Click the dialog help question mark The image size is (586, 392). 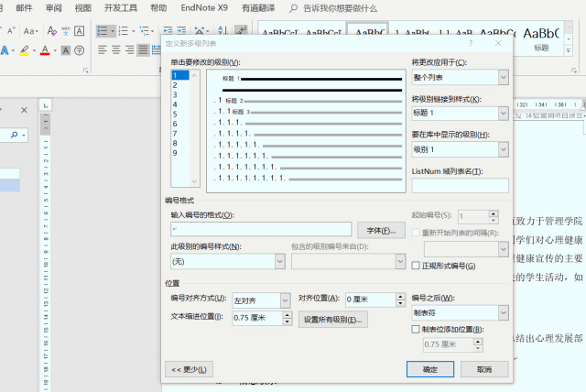(471, 43)
